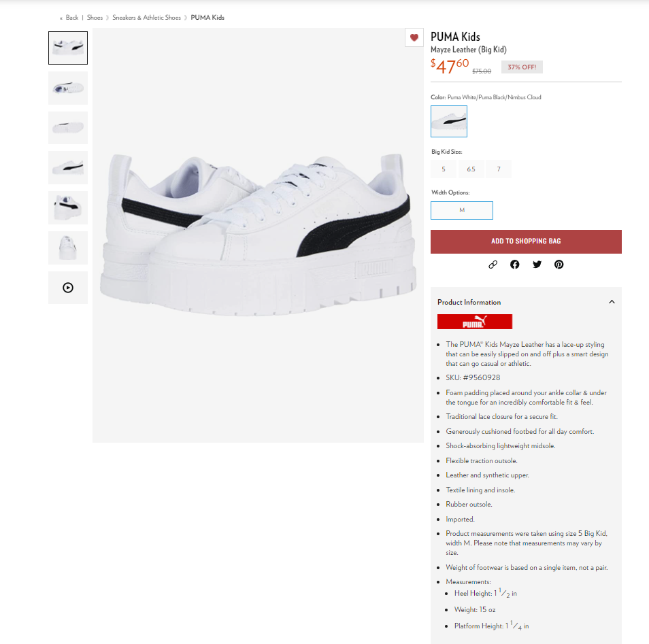Image resolution: width=649 pixels, height=644 pixels.
Task: Open the PUMA brand logo
Action: click(475, 322)
